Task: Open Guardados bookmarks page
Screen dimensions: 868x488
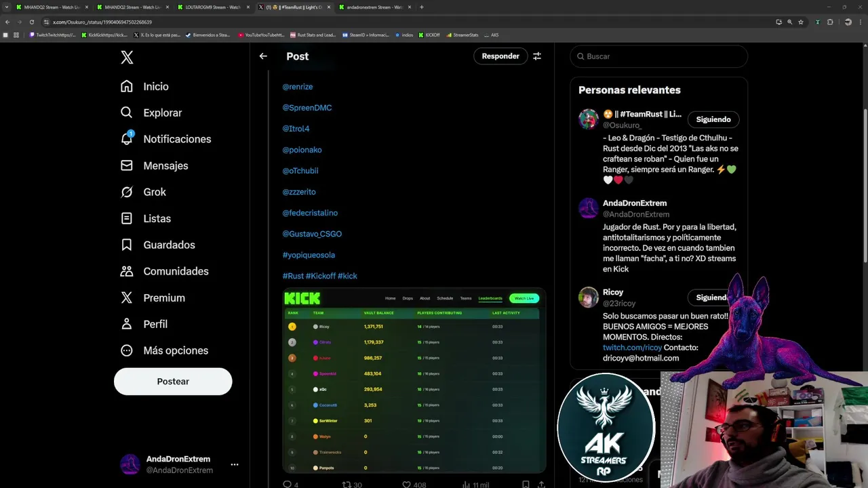Action: coord(157,245)
